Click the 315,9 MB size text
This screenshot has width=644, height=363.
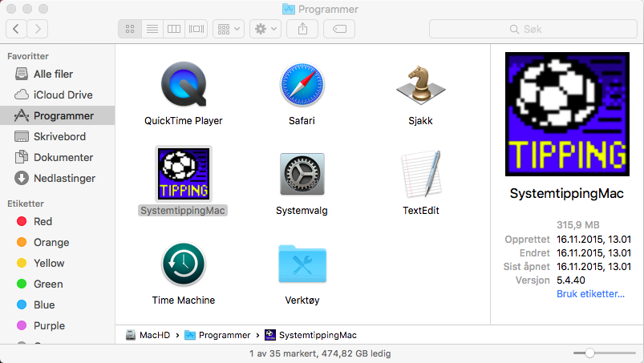tap(578, 225)
